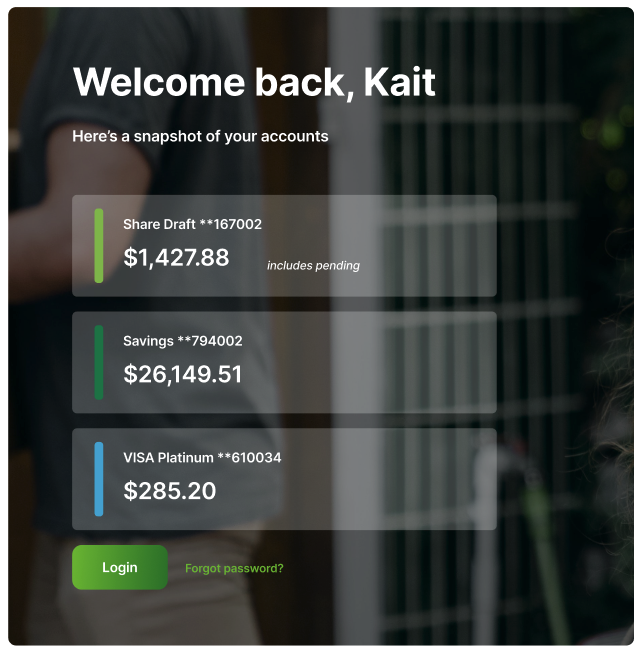Click empty area right of VISA Platinum balance

(355, 490)
